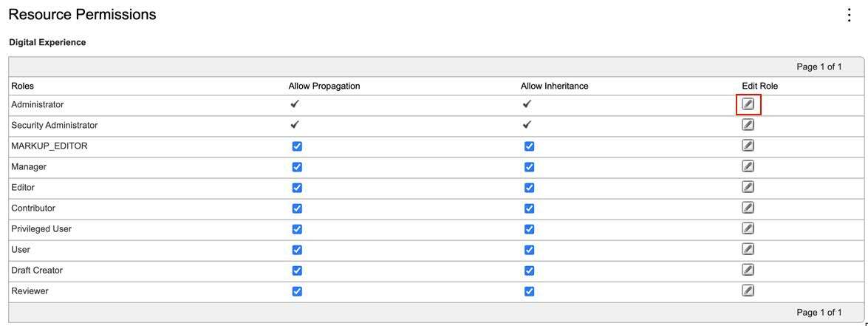Disable Allow Propagation for Editor

[297, 188]
